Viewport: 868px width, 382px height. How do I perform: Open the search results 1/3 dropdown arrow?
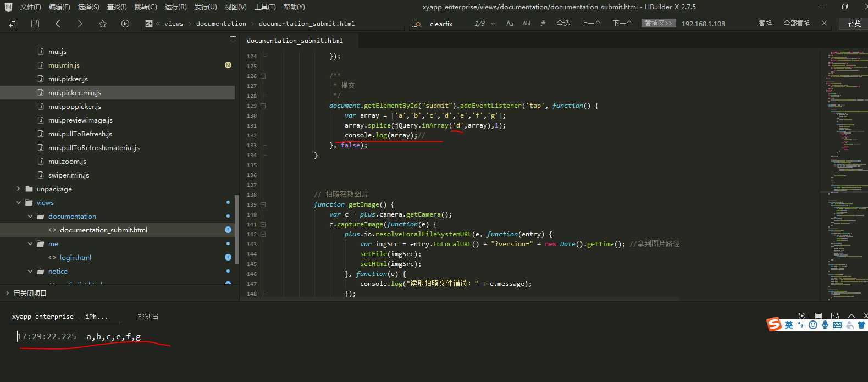point(493,24)
